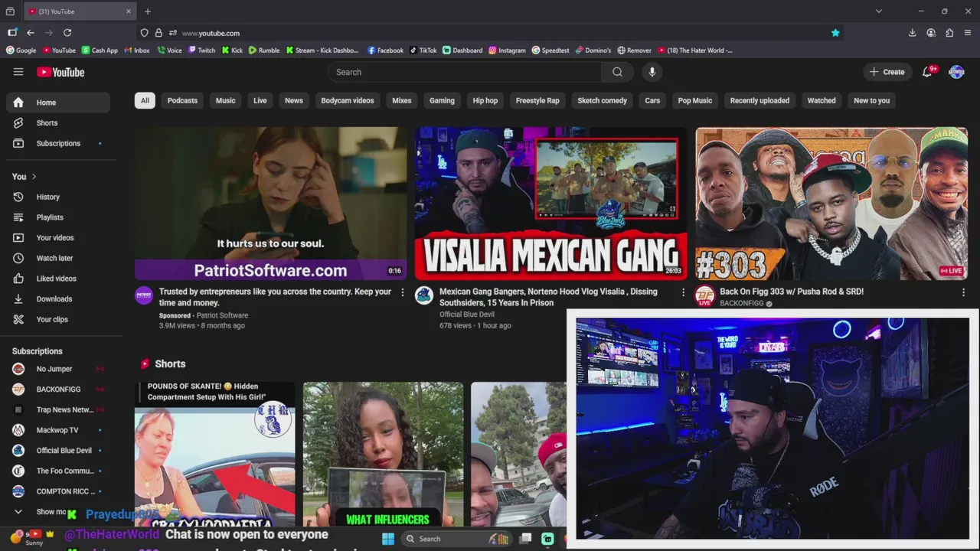980x551 pixels.
Task: Open the Domino's bookmark
Action: coord(593,51)
